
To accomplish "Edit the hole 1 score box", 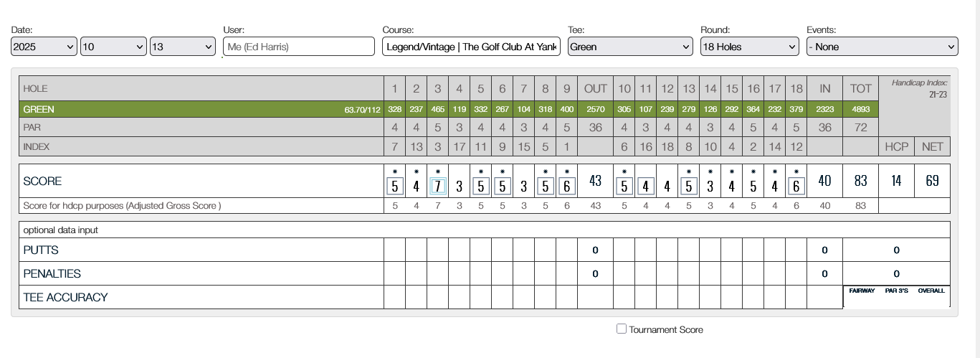I will coord(395,187).
